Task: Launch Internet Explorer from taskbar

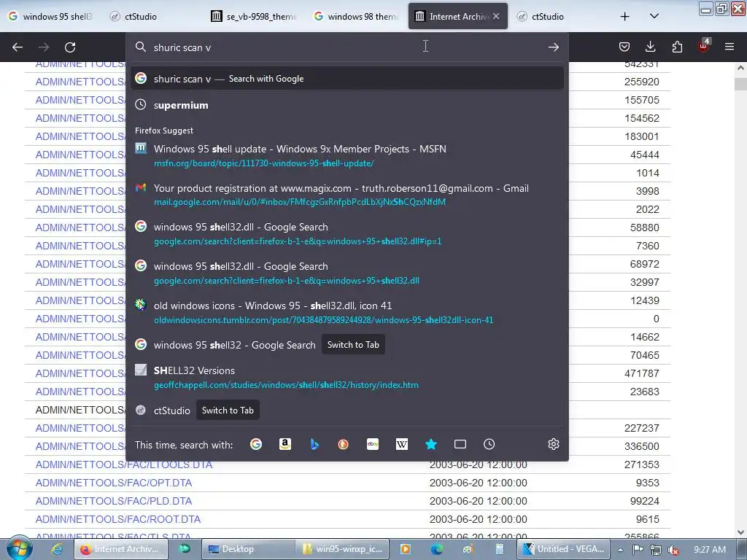Action: pos(57,549)
